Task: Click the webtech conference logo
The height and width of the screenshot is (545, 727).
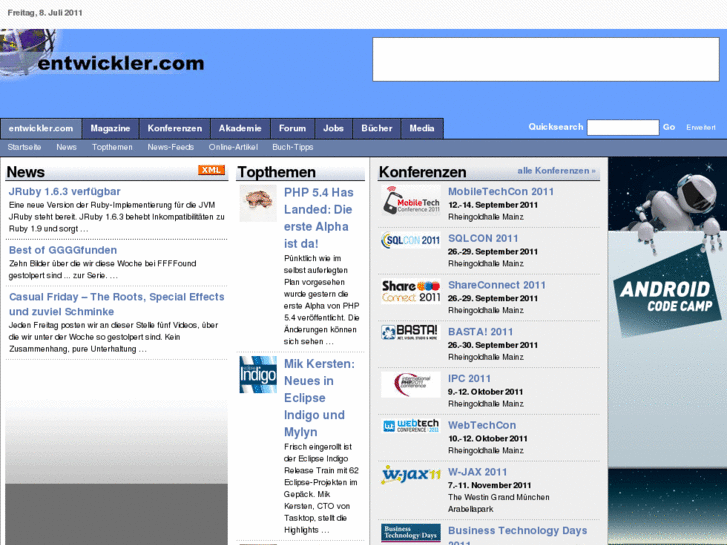Action: (411, 426)
